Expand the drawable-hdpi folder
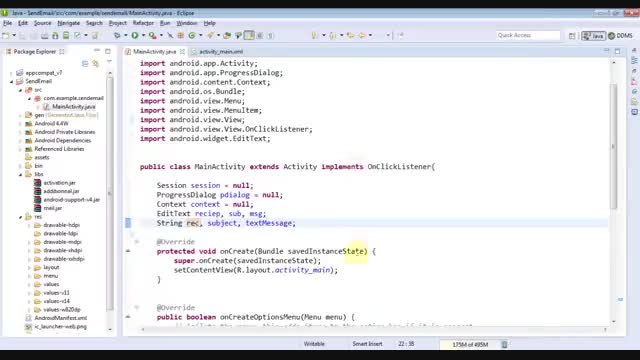The width and height of the screenshot is (640, 360). 29,225
